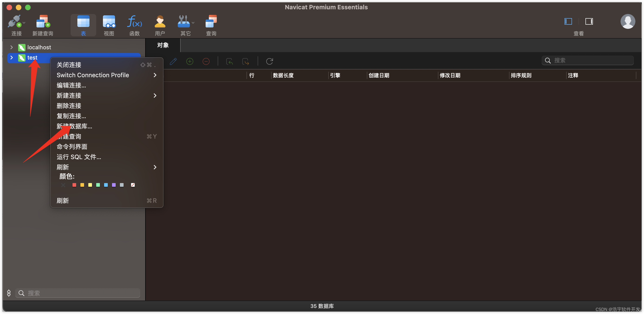The image size is (644, 314).
Task: Pick the yellow color swatch
Action: pyautogui.click(x=90, y=185)
